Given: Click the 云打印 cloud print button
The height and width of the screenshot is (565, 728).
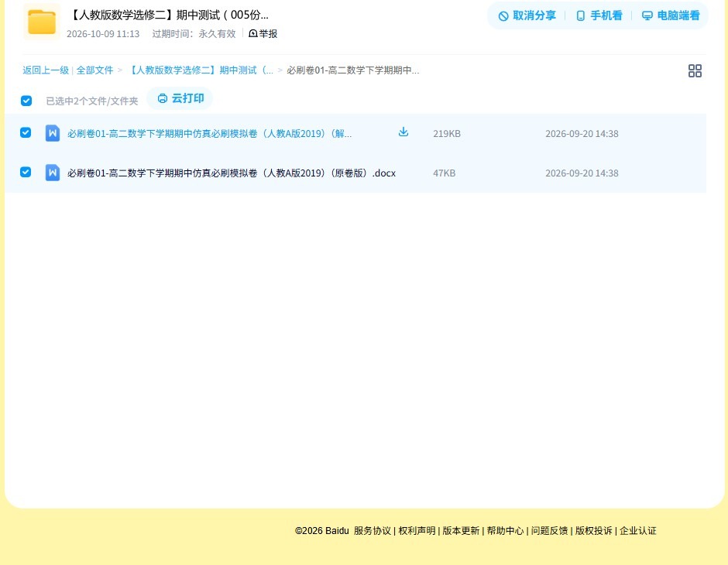Looking at the screenshot, I should click(x=180, y=98).
